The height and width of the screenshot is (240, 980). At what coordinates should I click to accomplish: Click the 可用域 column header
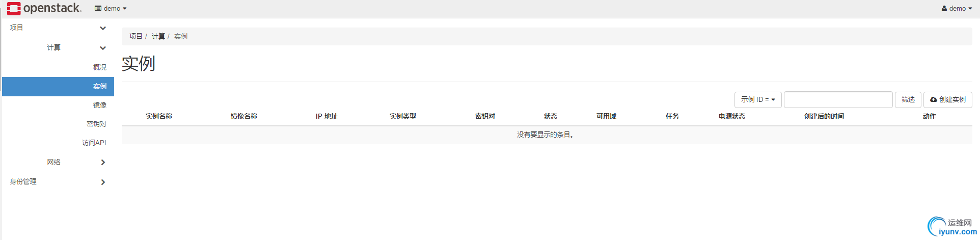[607, 116]
